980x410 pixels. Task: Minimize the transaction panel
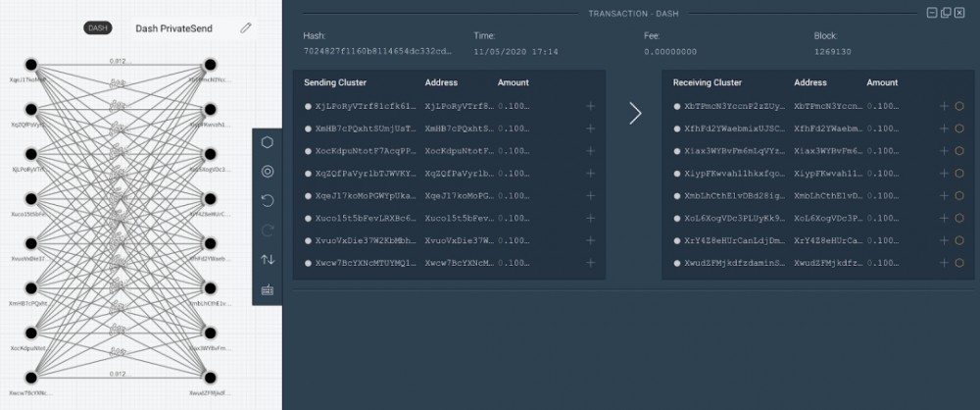[932, 13]
